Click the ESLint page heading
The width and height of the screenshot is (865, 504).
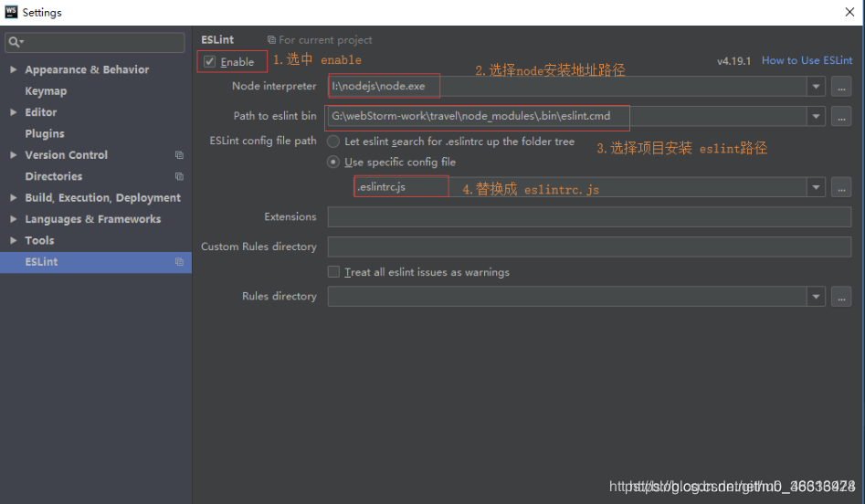pyautogui.click(x=217, y=39)
